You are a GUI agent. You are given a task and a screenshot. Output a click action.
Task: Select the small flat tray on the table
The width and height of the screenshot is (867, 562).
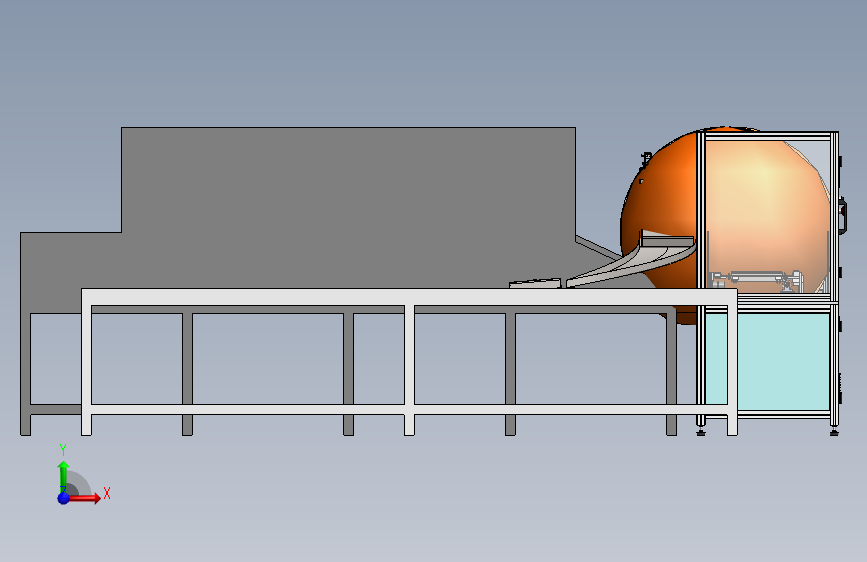(535, 283)
